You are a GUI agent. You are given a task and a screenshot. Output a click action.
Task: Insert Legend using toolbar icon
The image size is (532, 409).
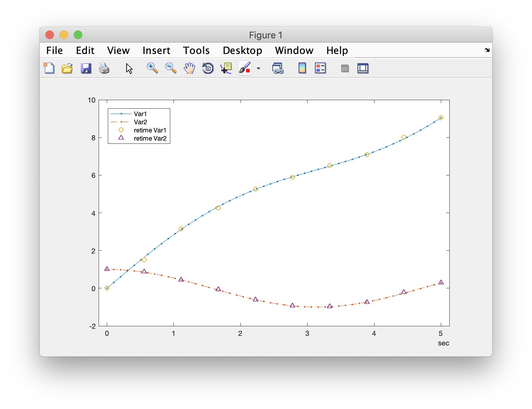click(x=320, y=68)
